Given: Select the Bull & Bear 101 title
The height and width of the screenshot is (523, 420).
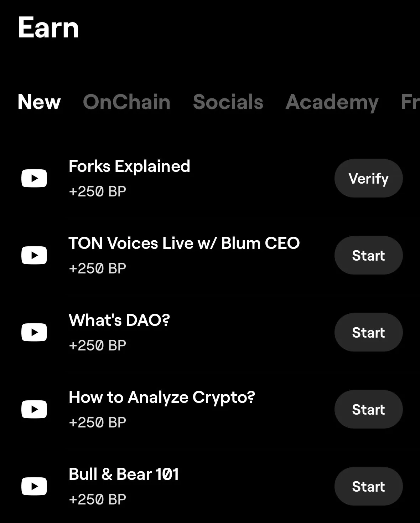Looking at the screenshot, I should 124,475.
